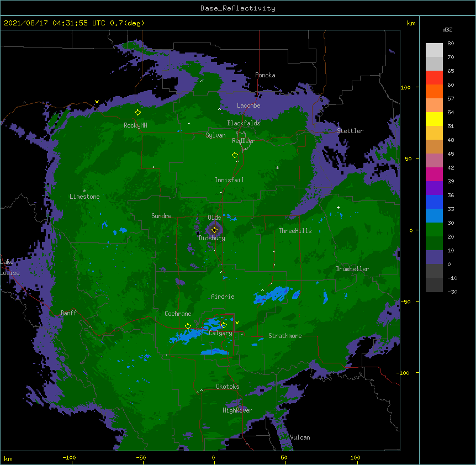Click the yellow diamond marker near RockyMH

tap(137, 113)
